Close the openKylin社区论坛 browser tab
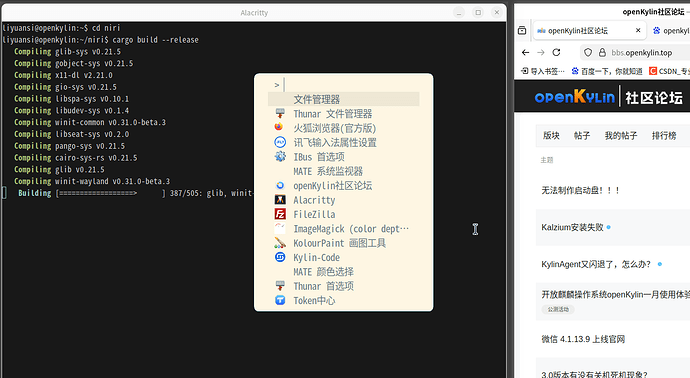Image resolution: width=690 pixels, height=378 pixels. tap(638, 30)
